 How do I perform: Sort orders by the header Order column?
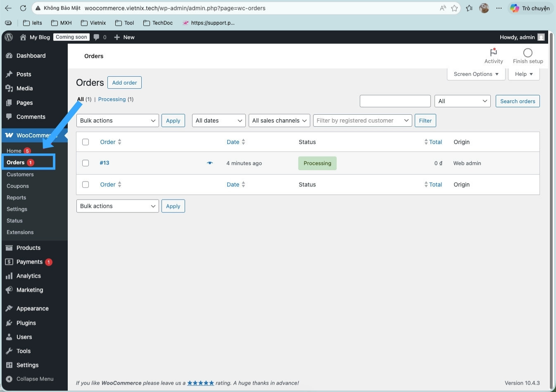(x=111, y=142)
